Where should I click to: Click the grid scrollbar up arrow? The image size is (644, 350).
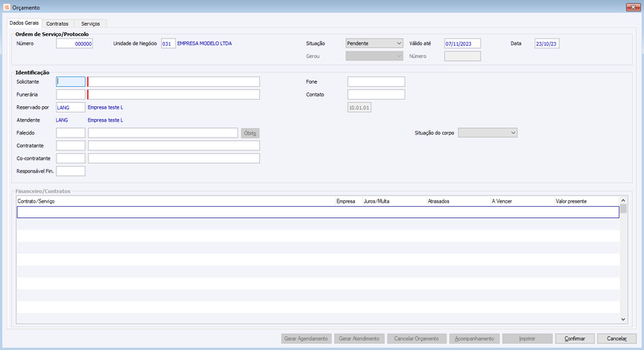(623, 200)
